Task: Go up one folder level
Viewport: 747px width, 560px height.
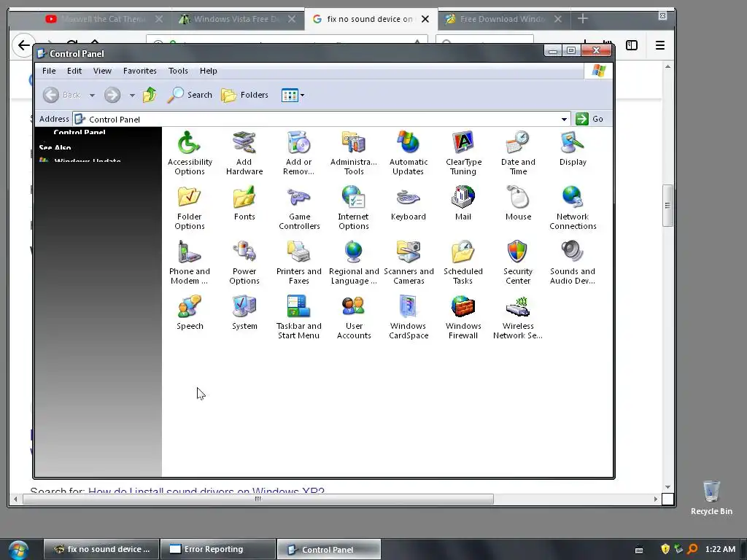Action: tap(150, 95)
